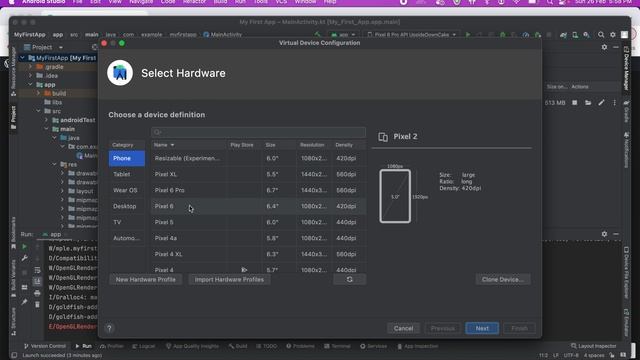This screenshot has height=360, width=640.
Task: Click the Profile app icon in main toolbar
Action: (526, 35)
